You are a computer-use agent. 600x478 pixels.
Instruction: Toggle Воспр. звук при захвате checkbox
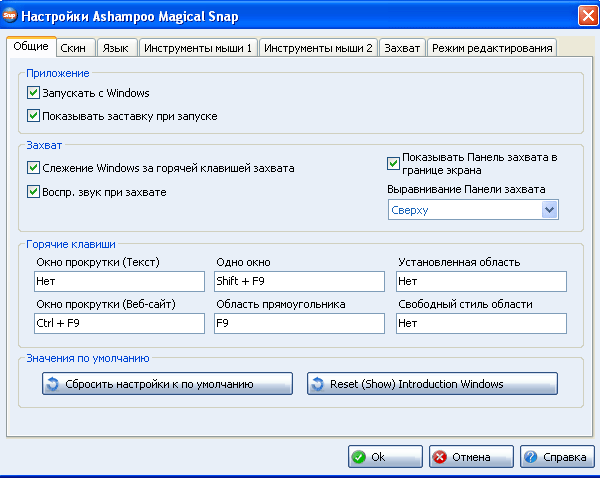tap(33, 191)
